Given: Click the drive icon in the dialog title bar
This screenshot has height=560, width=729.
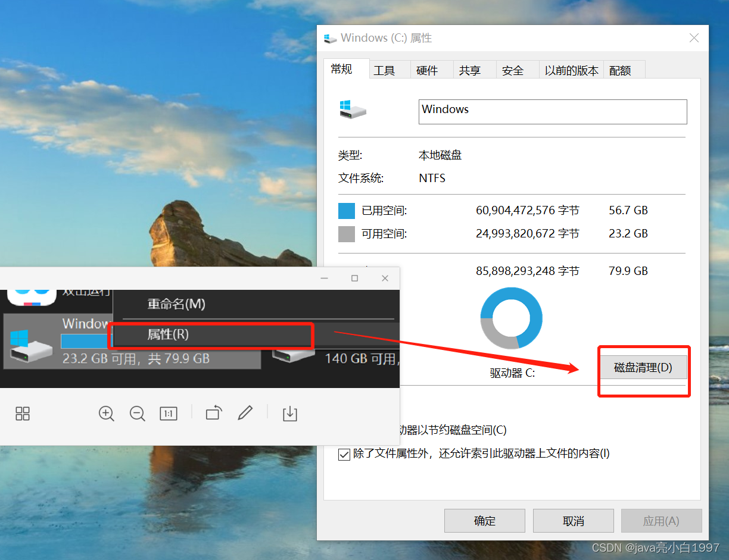Looking at the screenshot, I should click(330, 39).
